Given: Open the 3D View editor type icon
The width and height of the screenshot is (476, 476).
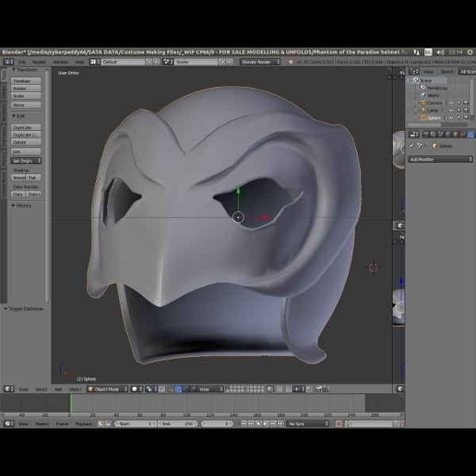Looking at the screenshot, I should tap(9, 390).
